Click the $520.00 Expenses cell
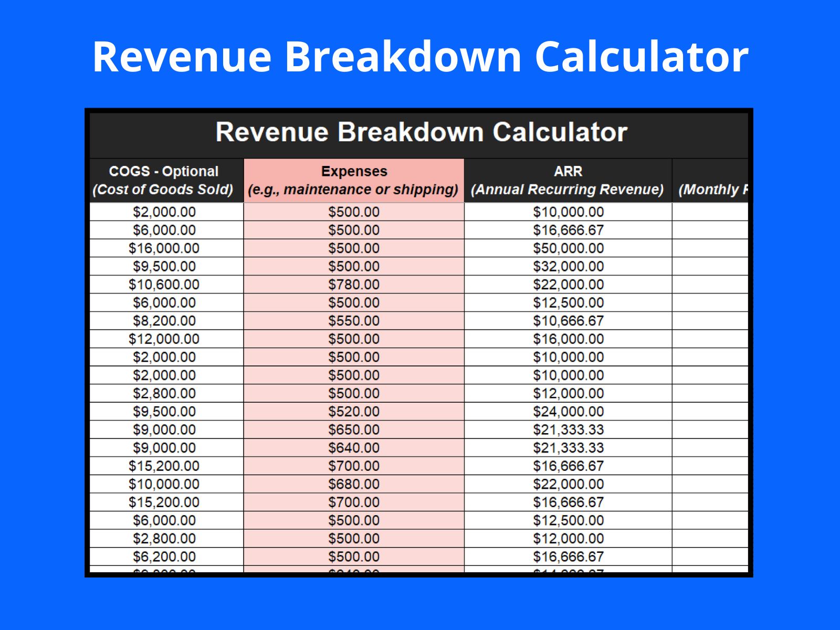 353,412
